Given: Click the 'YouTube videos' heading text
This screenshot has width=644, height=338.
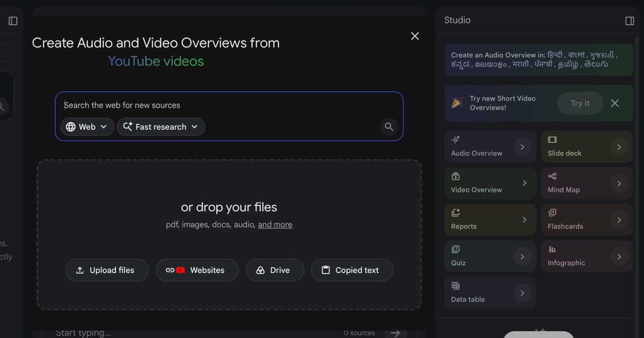Looking at the screenshot, I should pyautogui.click(x=156, y=61).
